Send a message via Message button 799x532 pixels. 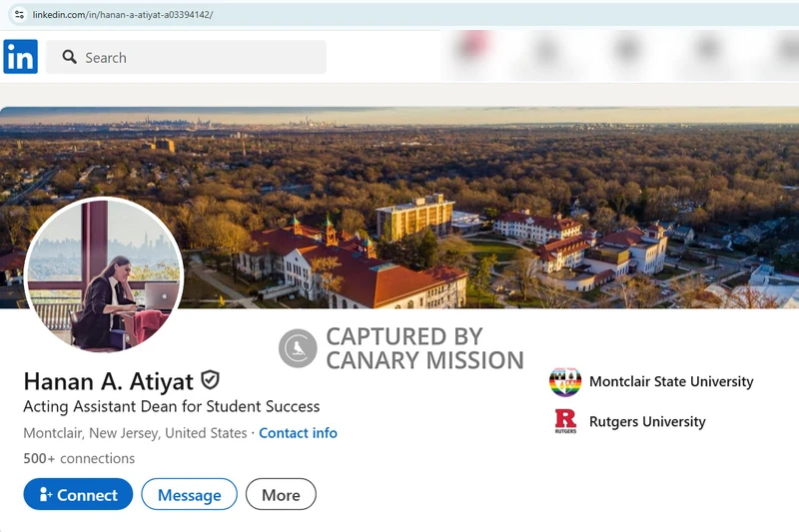click(189, 494)
